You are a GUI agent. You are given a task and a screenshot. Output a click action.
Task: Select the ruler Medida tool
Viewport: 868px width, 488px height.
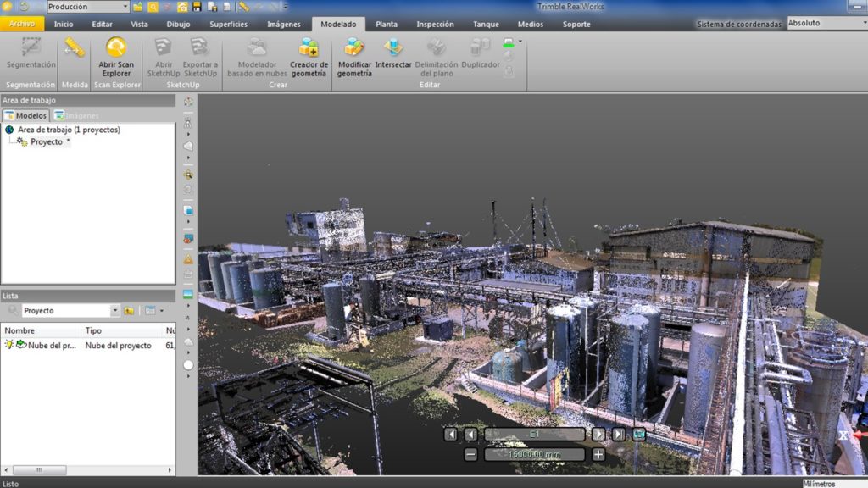pyautogui.click(x=75, y=50)
